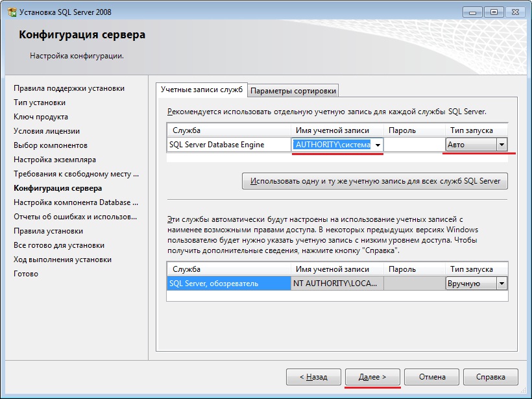Click Пароль header in top table
Image resolution: width=532 pixels, height=399 pixels.
point(415,130)
